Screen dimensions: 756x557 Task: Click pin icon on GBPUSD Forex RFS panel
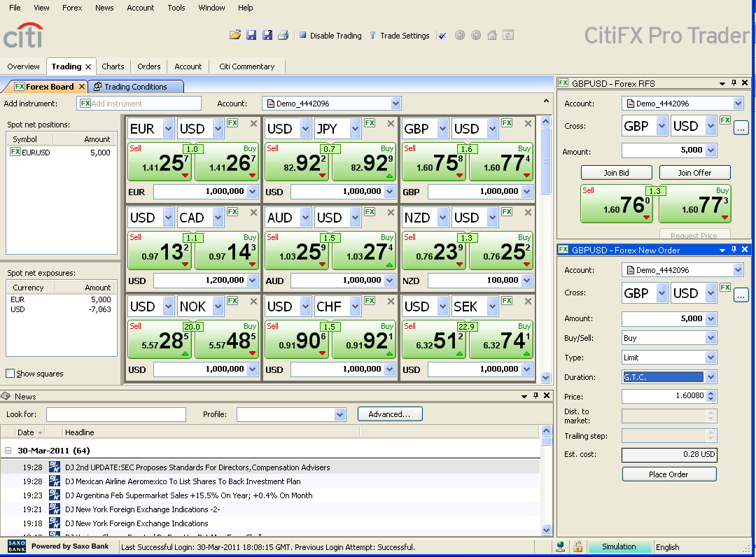[734, 83]
